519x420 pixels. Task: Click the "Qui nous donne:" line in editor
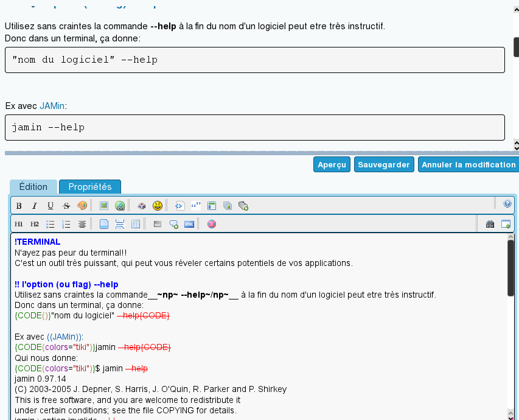pos(46,358)
